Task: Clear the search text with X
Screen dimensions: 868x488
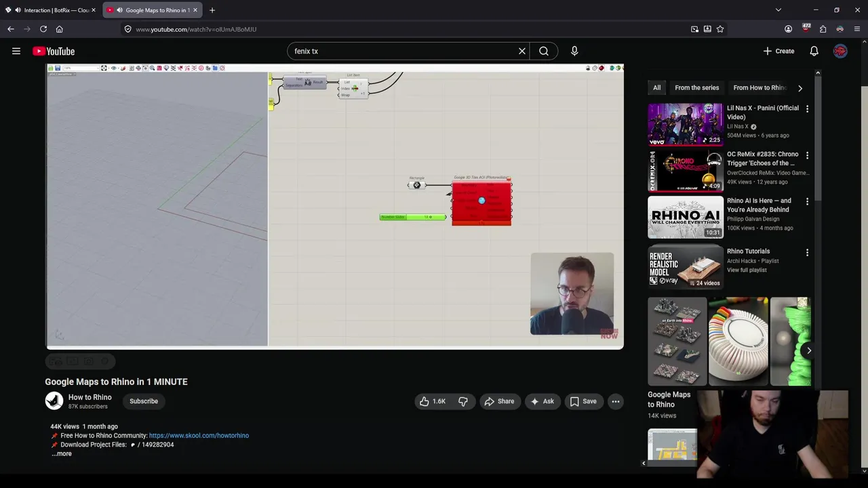Action: pyautogui.click(x=522, y=51)
